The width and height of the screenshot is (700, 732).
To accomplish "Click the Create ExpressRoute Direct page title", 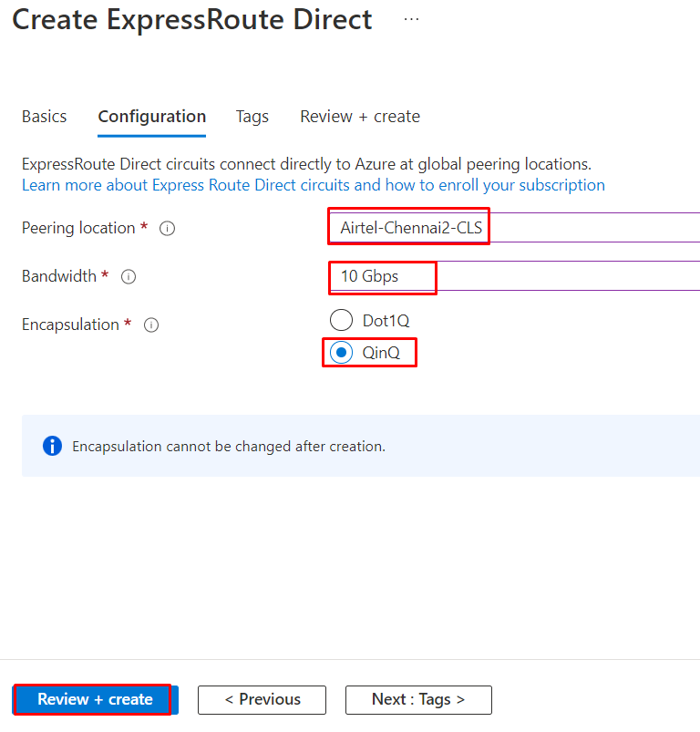I will (x=192, y=20).
